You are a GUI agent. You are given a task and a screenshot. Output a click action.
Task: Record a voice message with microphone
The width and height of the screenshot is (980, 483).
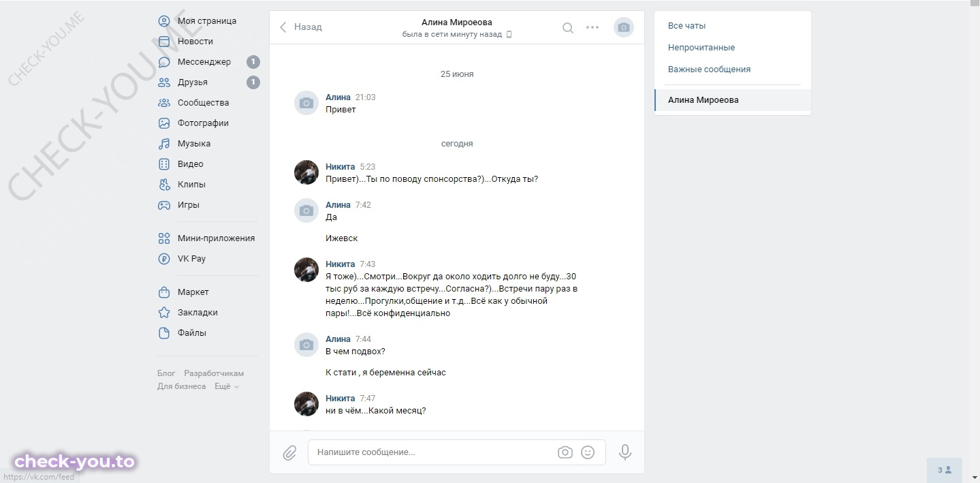click(625, 452)
